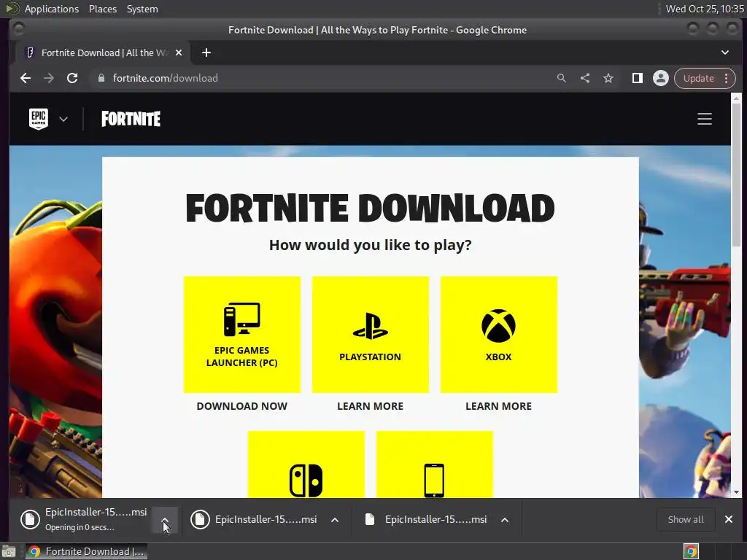
Task: Select the mobile phone tile
Action: pos(435,464)
